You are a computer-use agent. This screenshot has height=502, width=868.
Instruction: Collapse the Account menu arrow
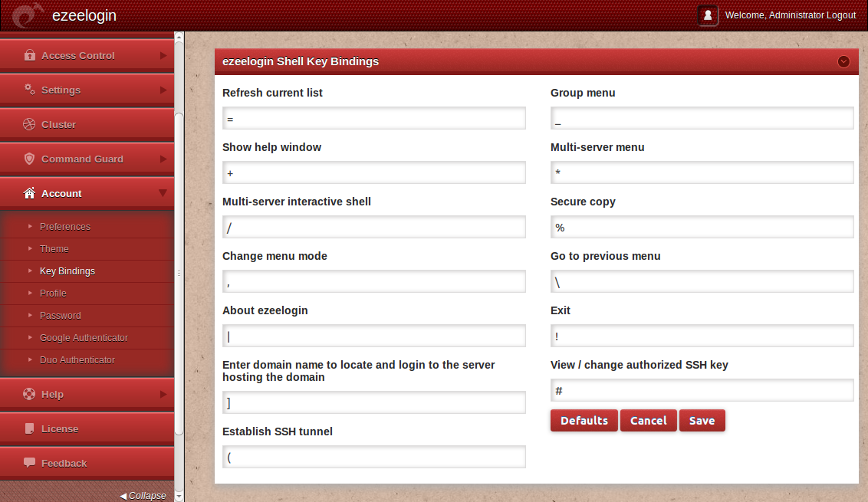pyautogui.click(x=163, y=193)
